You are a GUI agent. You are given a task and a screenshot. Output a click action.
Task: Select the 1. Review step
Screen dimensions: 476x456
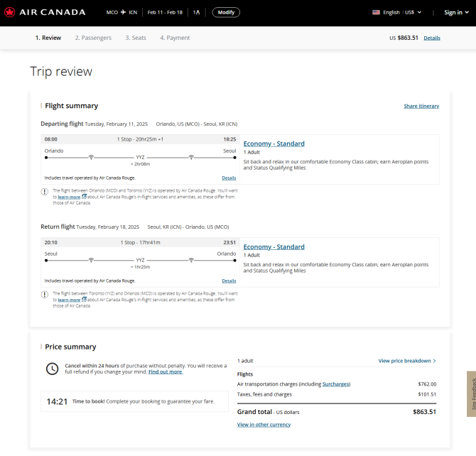(48, 38)
